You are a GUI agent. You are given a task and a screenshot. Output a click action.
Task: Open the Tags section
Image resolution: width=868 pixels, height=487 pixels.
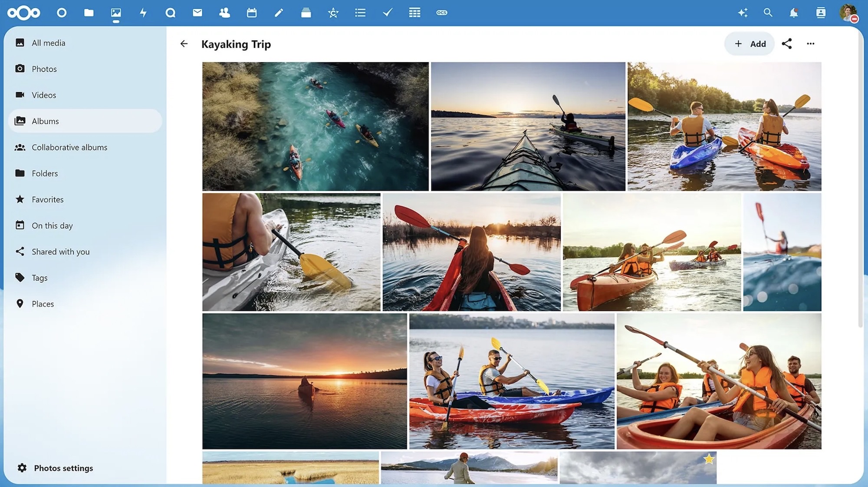pyautogui.click(x=39, y=277)
